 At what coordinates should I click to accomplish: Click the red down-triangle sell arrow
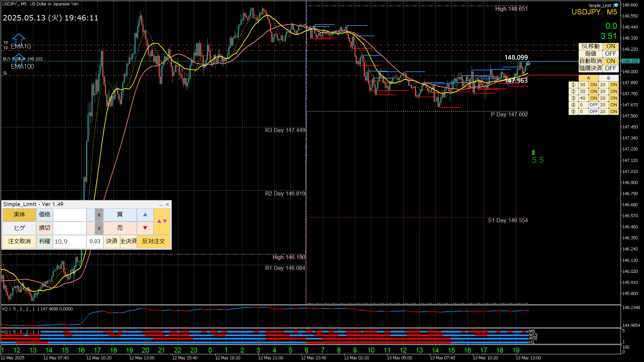pyautogui.click(x=145, y=228)
